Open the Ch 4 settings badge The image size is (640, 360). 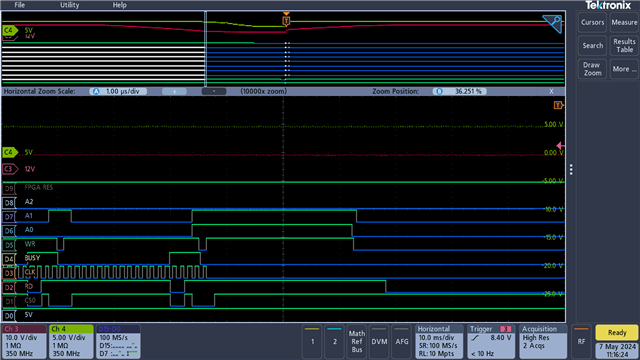click(x=71, y=342)
